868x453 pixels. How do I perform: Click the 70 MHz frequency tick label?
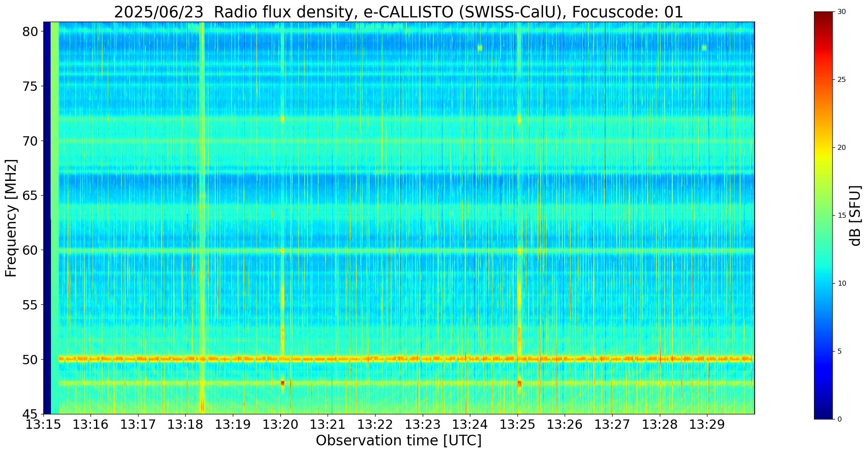click(30, 141)
